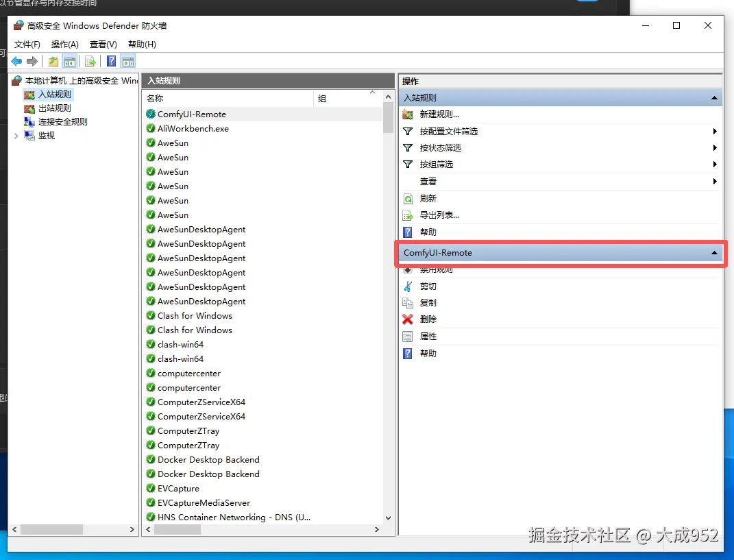
Task: Collapse the 入站规则 actions section
Action: point(714,98)
